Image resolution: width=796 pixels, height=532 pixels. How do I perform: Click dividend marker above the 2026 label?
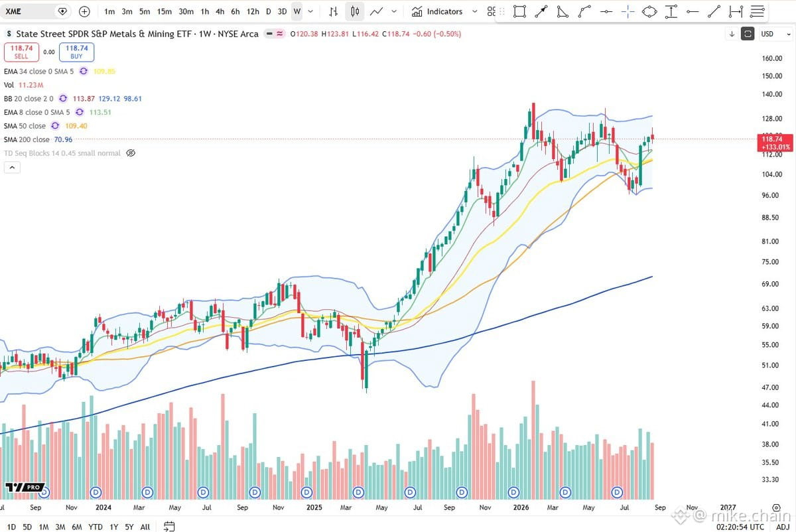513,492
